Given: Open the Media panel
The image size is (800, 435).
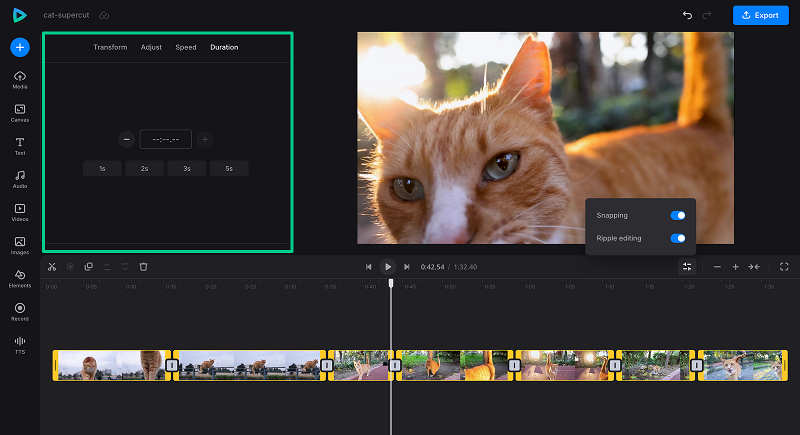Looking at the screenshot, I should pos(20,80).
